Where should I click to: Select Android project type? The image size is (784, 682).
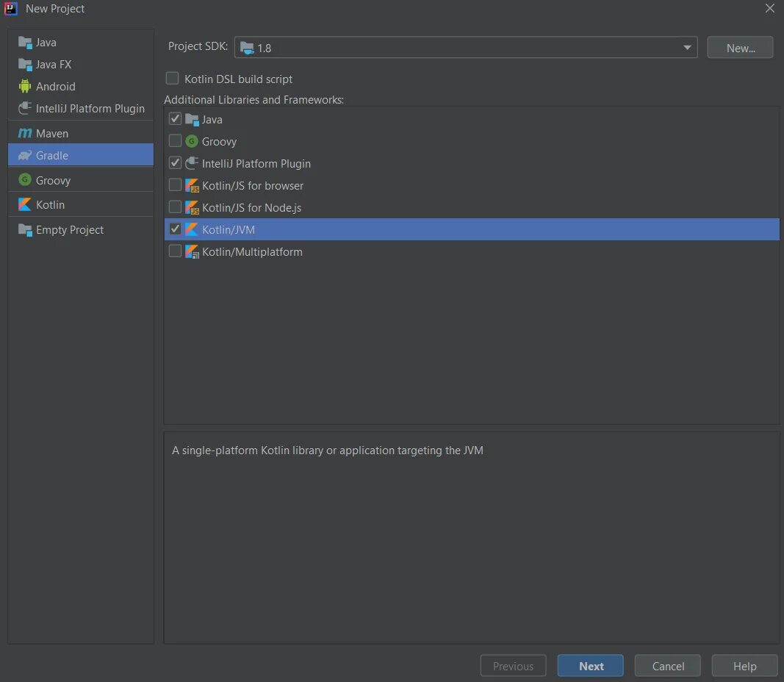81,87
